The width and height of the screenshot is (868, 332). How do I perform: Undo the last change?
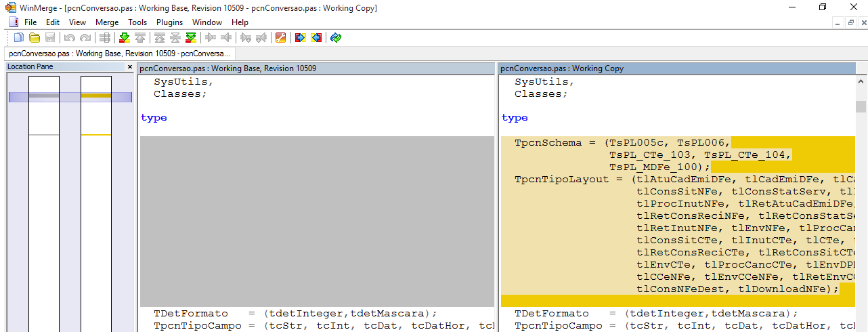pyautogui.click(x=69, y=37)
